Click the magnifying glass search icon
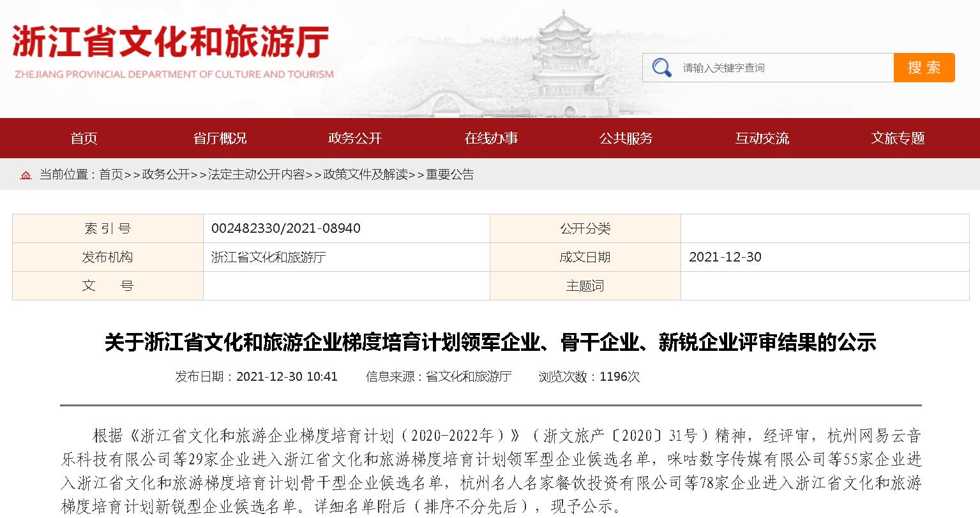 pyautogui.click(x=661, y=68)
